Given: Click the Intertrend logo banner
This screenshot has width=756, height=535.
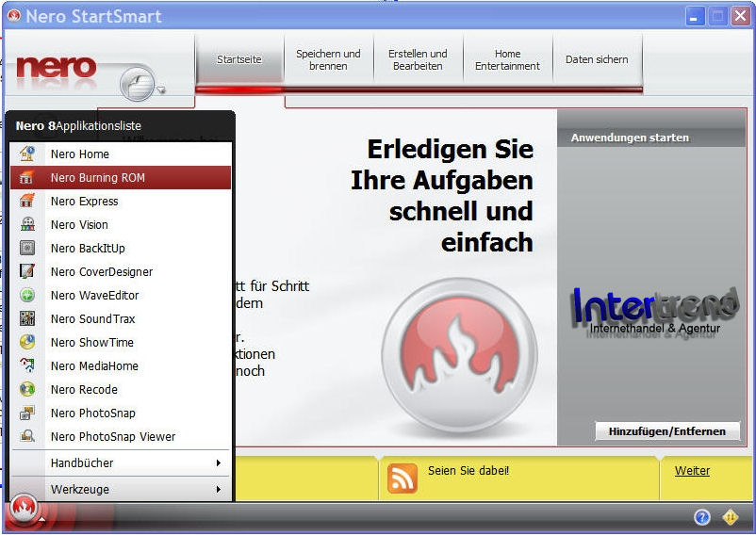Looking at the screenshot, I should pyautogui.click(x=655, y=311).
